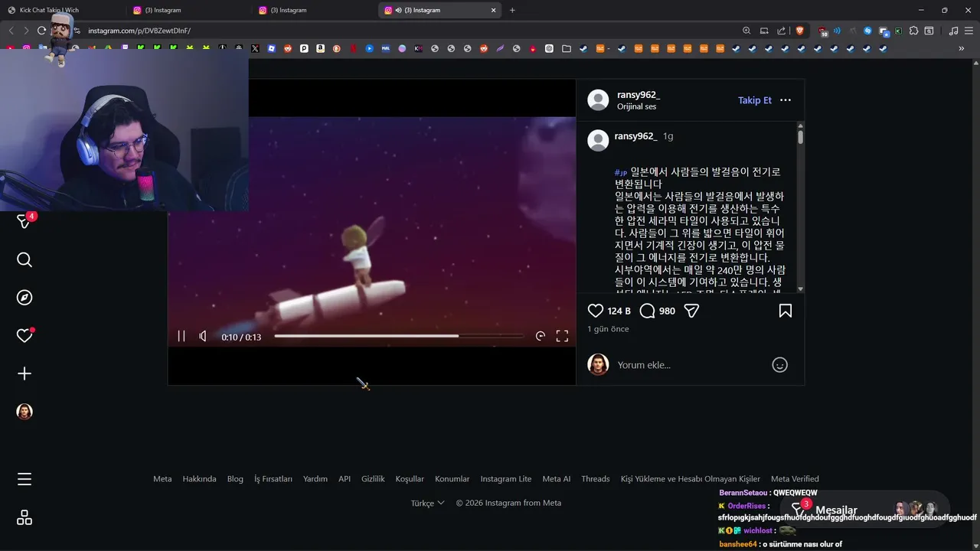Image resolution: width=980 pixels, height=551 pixels.
Task: Open the İş Fırsatları footer link
Action: point(273,479)
